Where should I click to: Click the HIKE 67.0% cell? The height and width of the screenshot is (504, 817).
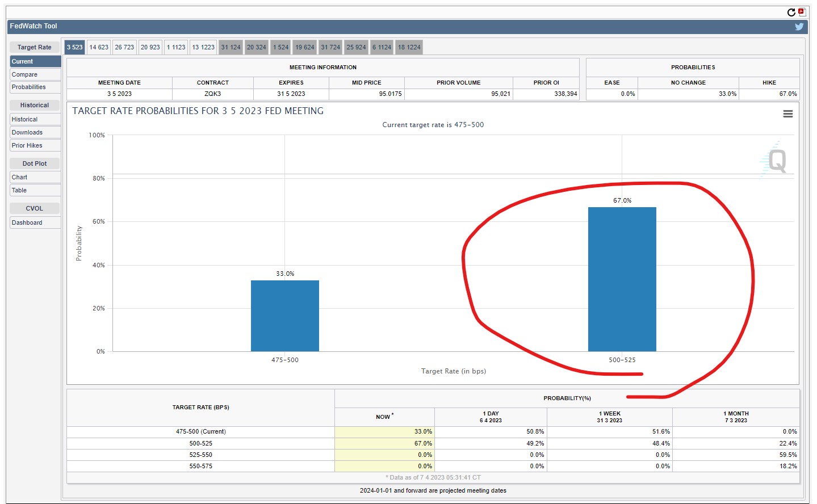(769, 94)
